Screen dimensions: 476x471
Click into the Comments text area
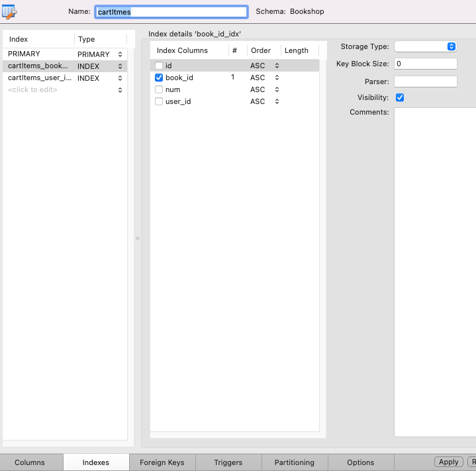[435, 272]
